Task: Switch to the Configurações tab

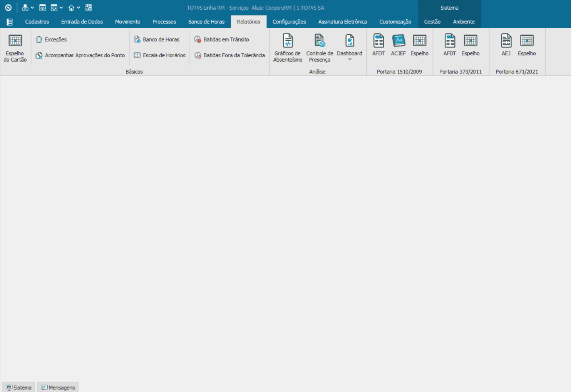Action: pos(289,22)
